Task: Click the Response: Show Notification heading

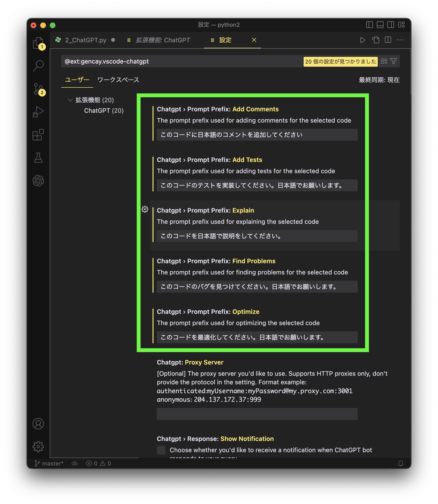Action: (x=215, y=439)
